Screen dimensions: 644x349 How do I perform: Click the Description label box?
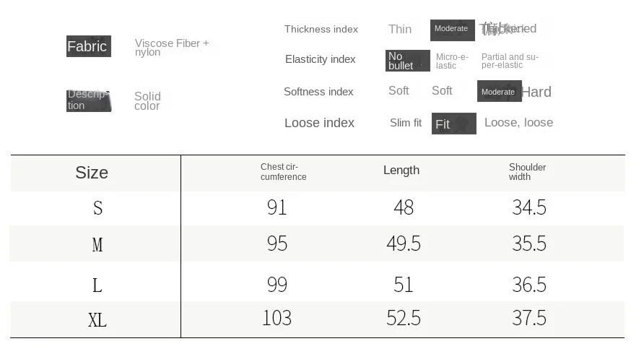(89, 100)
